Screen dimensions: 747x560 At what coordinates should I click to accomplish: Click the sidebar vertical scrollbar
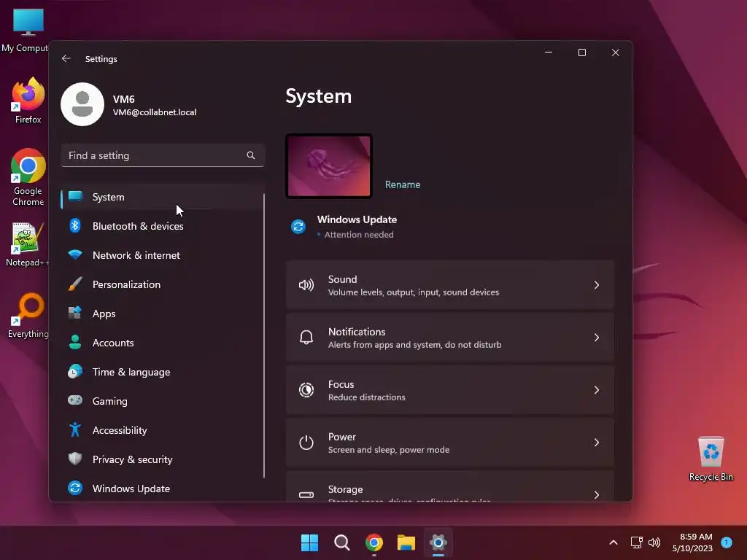click(x=264, y=335)
